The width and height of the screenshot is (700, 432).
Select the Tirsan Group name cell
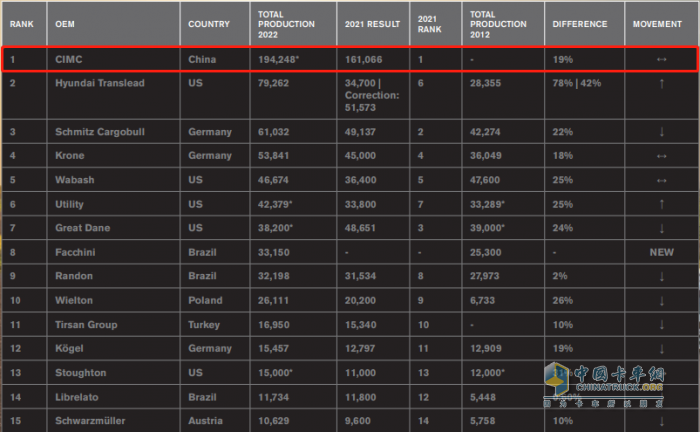(x=86, y=324)
